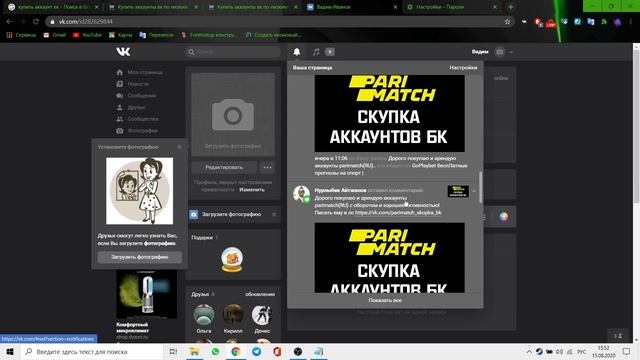Close the Установите фотографию popup
The height and width of the screenshot is (360, 640).
(180, 147)
